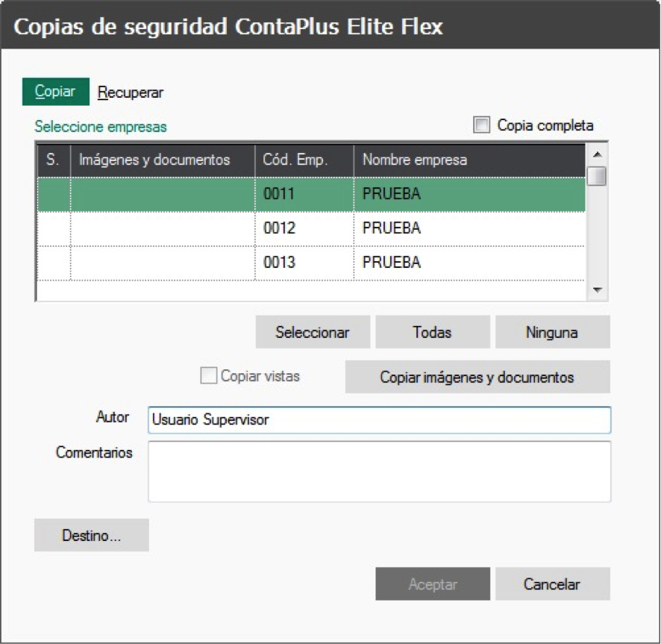Hit the Ninguna button
661x644 pixels.
pyautogui.click(x=552, y=332)
